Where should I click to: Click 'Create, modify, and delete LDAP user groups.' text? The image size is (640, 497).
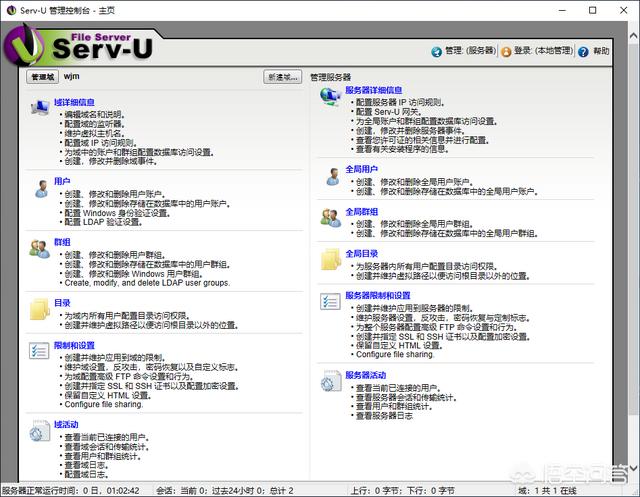(147, 283)
